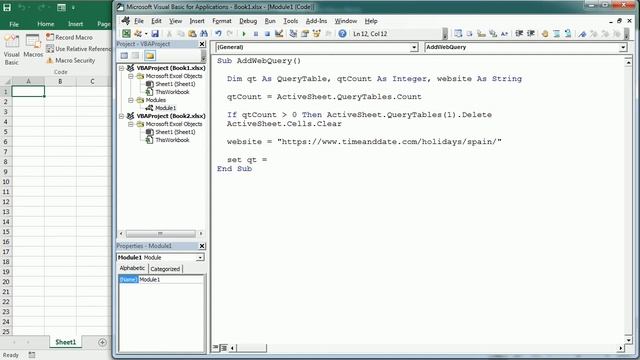The image size is (640, 360).
Task: Click the code window's vertical scroll down arrow
Action: [628, 340]
